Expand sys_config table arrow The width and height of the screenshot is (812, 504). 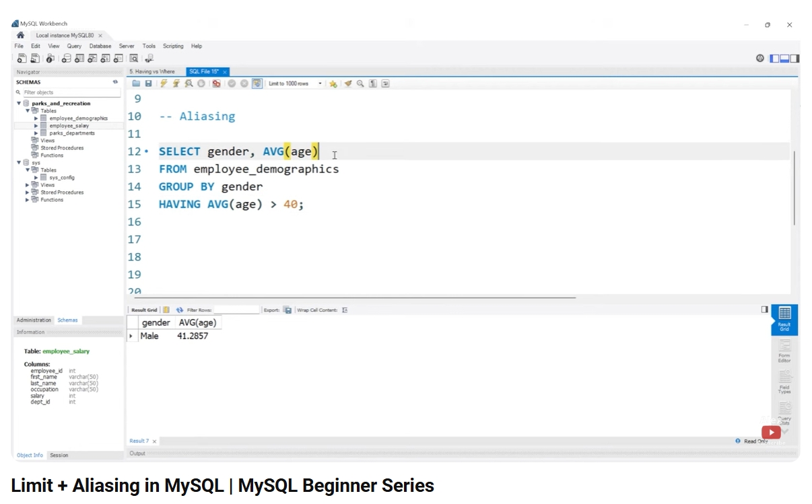36,178
